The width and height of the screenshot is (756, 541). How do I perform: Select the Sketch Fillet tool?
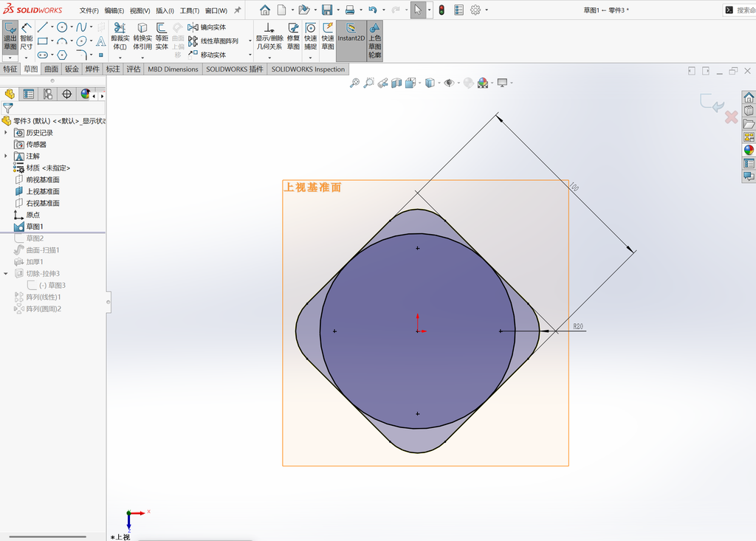coord(81,55)
